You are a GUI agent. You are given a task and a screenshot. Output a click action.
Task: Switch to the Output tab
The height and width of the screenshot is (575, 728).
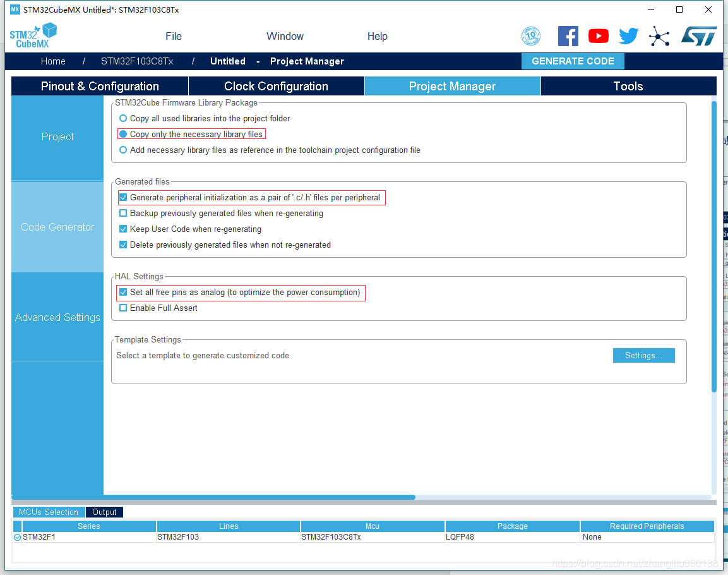click(x=104, y=512)
